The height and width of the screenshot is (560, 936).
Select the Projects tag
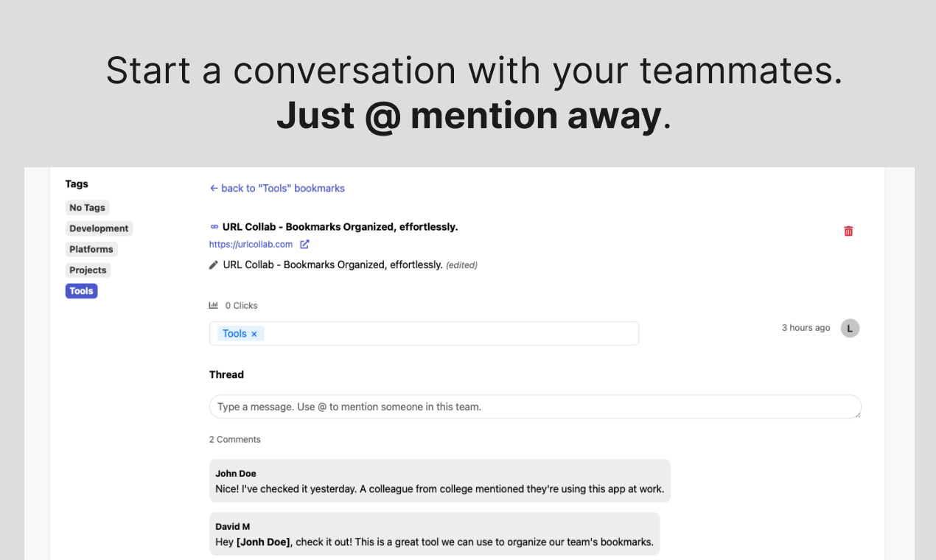pos(88,270)
